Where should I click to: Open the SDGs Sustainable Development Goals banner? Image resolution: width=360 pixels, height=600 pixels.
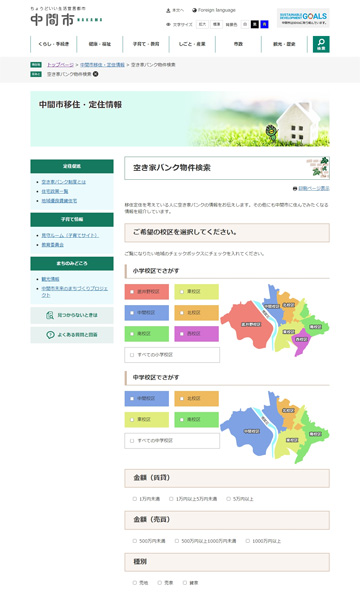pos(303,18)
